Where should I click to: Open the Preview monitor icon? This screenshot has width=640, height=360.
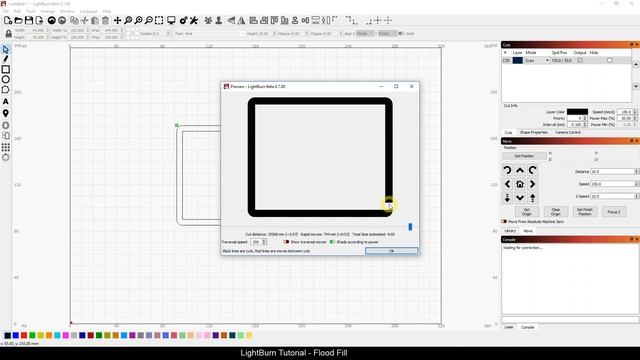pyautogui.click(x=171, y=20)
